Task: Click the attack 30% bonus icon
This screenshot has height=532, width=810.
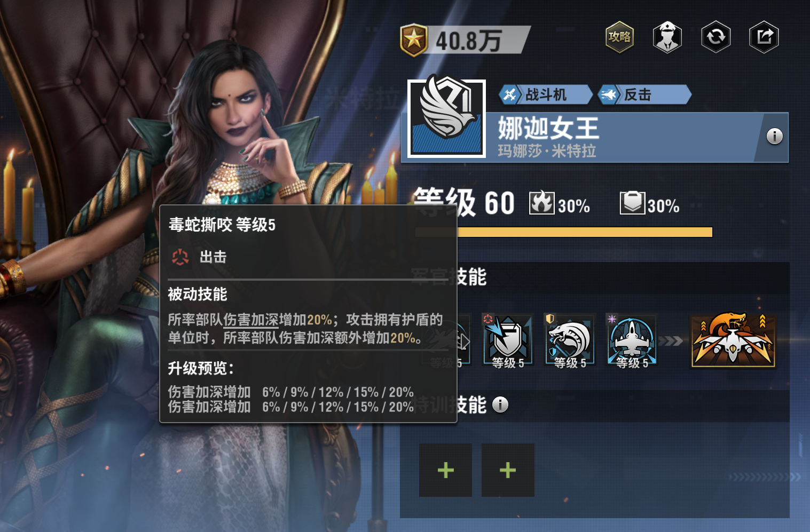Action: click(541, 203)
